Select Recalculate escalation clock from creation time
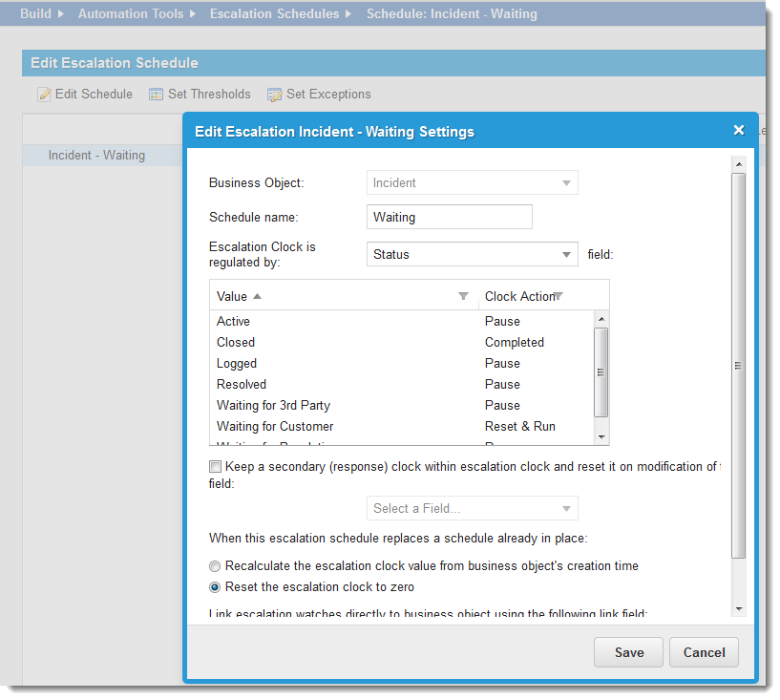 point(215,566)
